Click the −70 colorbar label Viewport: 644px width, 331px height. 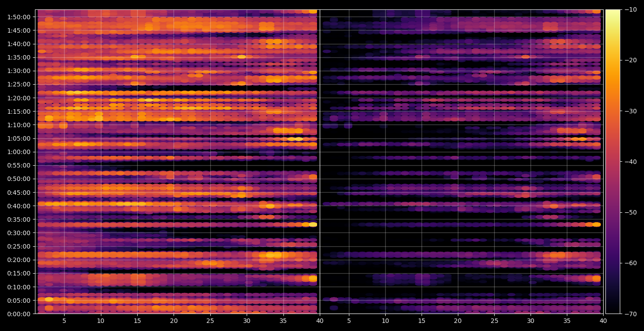631,314
